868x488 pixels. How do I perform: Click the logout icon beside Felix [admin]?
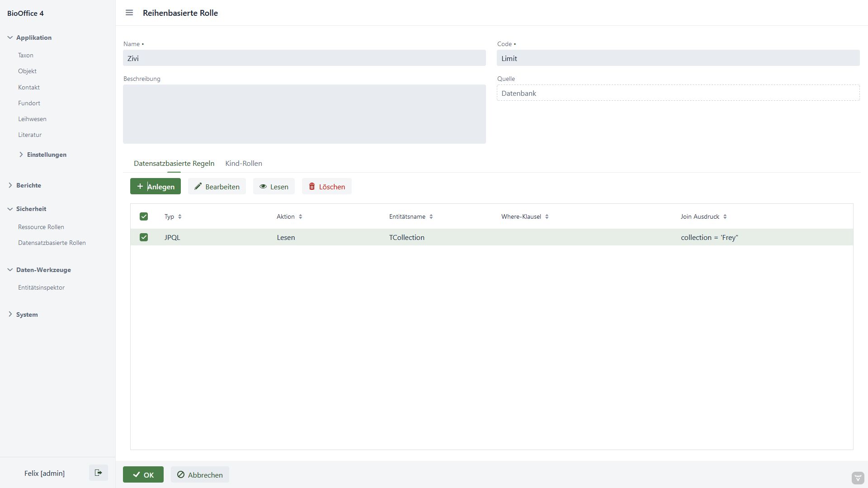(x=99, y=473)
